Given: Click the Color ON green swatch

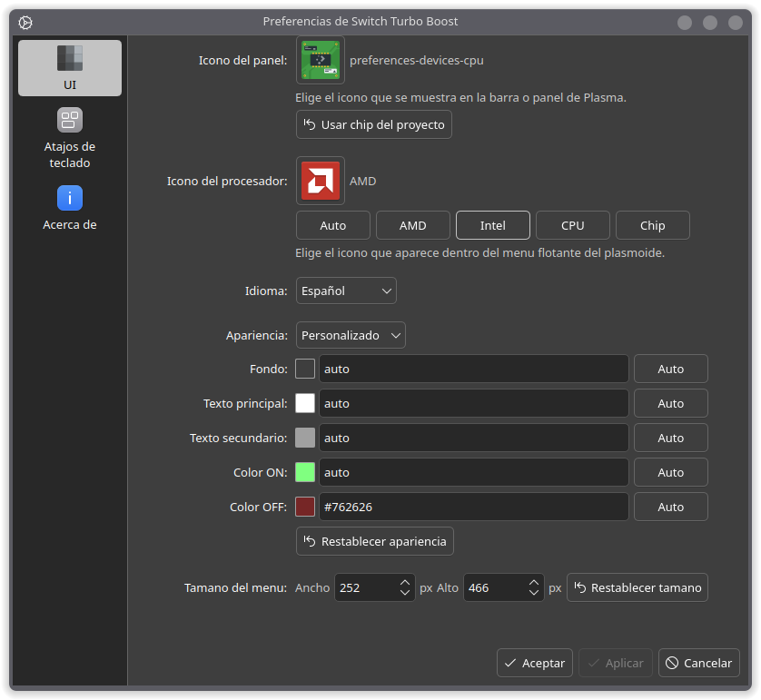Looking at the screenshot, I should [x=305, y=472].
